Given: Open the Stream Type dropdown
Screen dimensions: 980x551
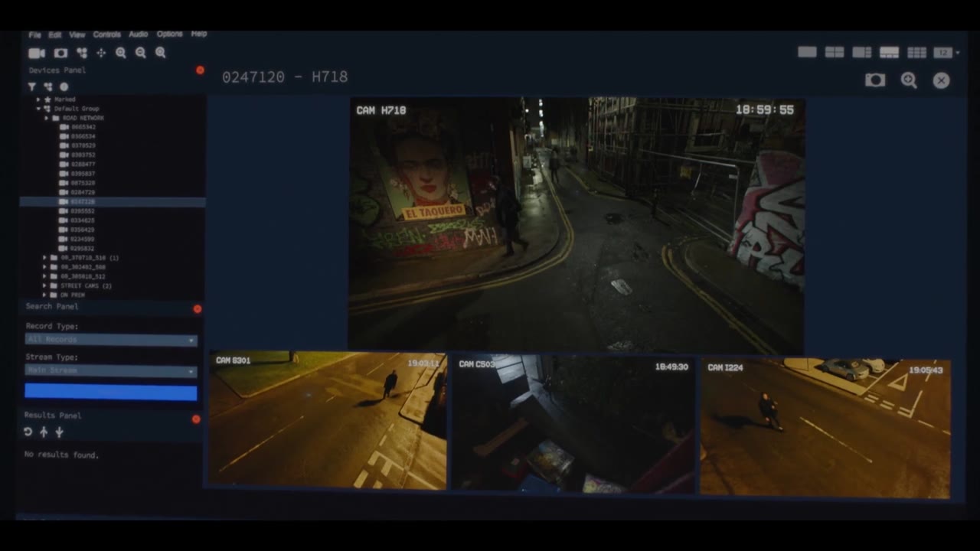Looking at the screenshot, I should [111, 371].
